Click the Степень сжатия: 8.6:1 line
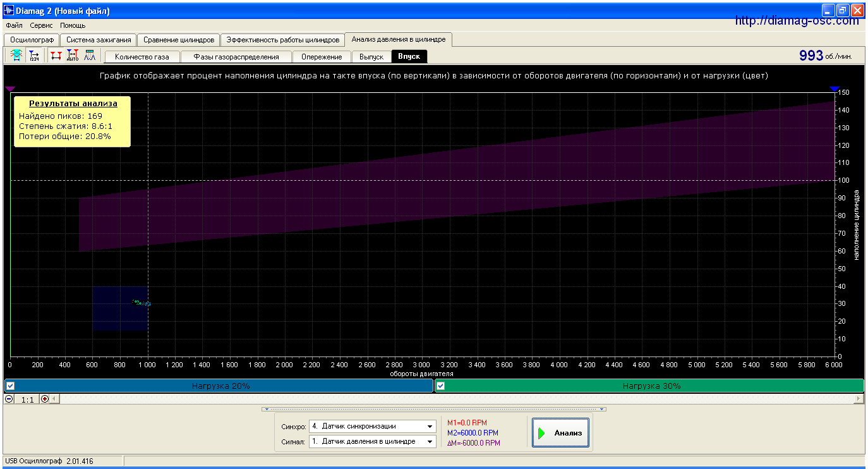 (66, 126)
